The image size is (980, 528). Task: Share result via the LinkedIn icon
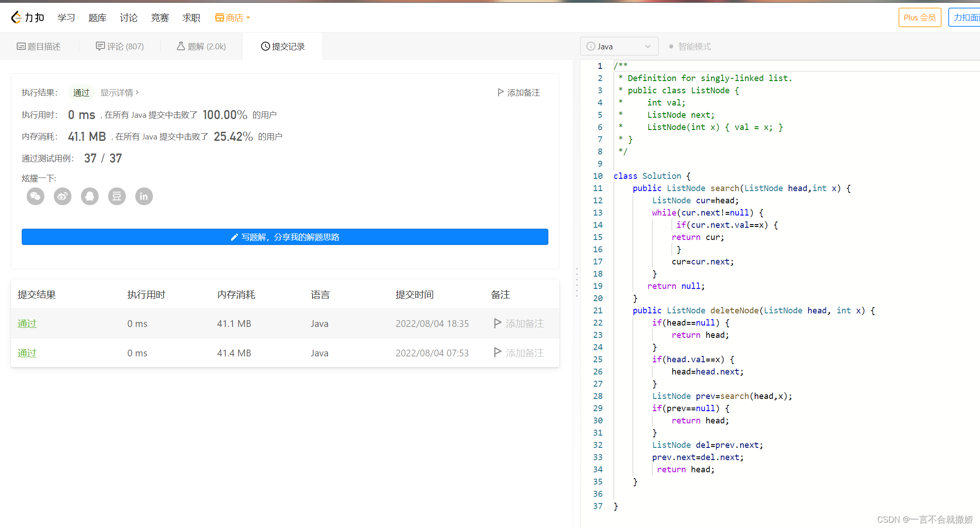point(144,196)
